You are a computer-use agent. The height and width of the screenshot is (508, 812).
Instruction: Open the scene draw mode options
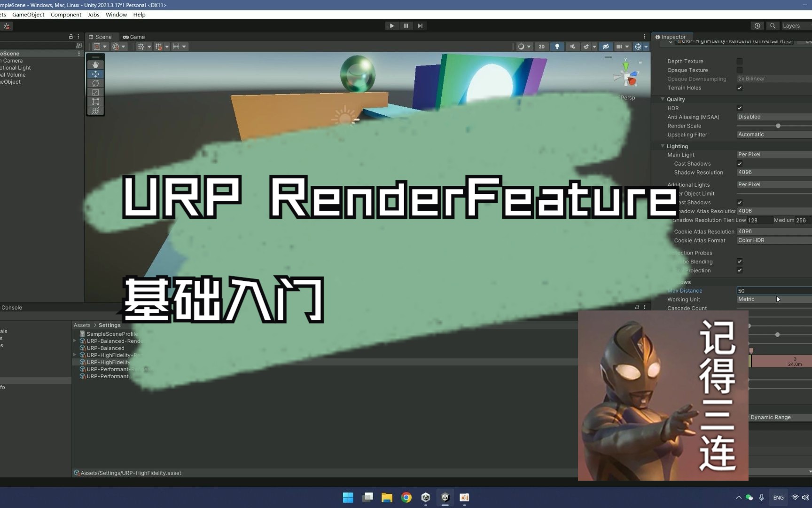(524, 47)
